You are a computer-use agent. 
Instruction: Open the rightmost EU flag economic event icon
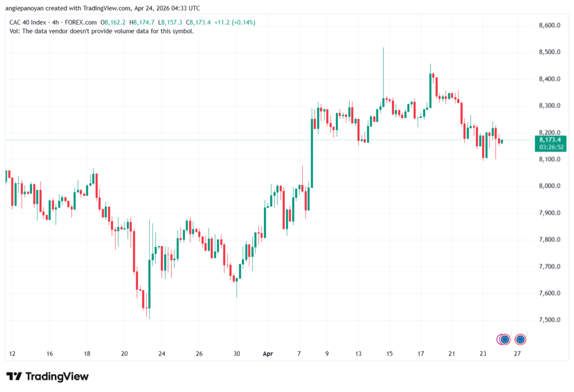point(520,339)
